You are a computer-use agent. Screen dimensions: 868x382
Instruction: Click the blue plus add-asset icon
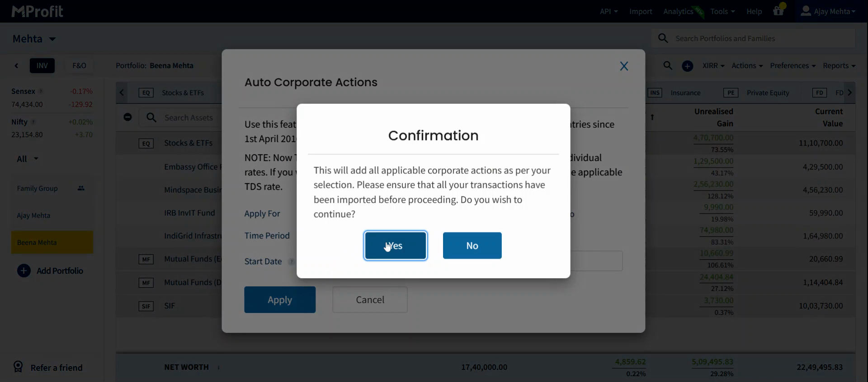687,66
